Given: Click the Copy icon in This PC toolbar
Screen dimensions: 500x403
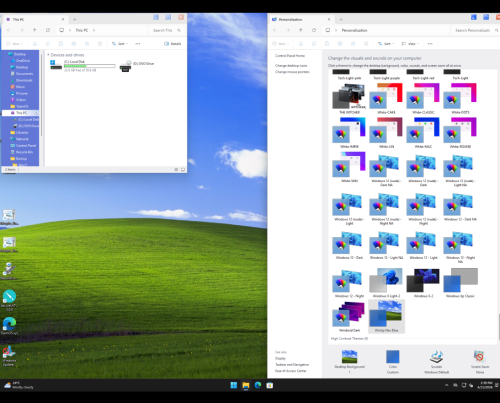Looking at the screenshot, I should pos(48,44).
